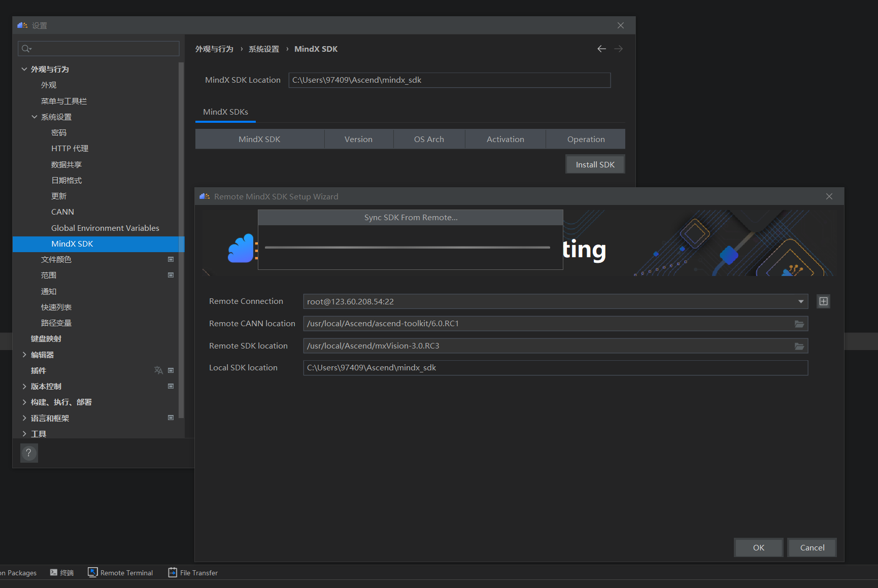Click the settings tree vertical scrollbar
This screenshot has width=878, height=588.
181,240
